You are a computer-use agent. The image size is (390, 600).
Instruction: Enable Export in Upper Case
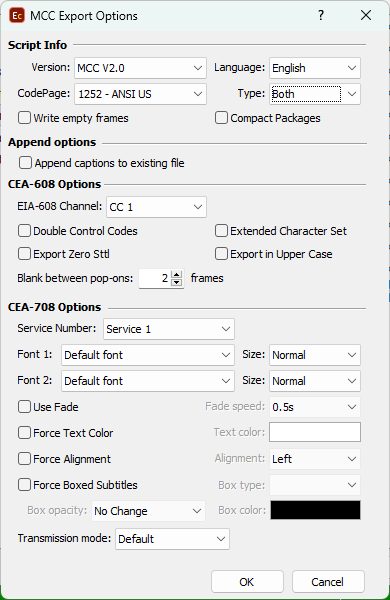[221, 254]
